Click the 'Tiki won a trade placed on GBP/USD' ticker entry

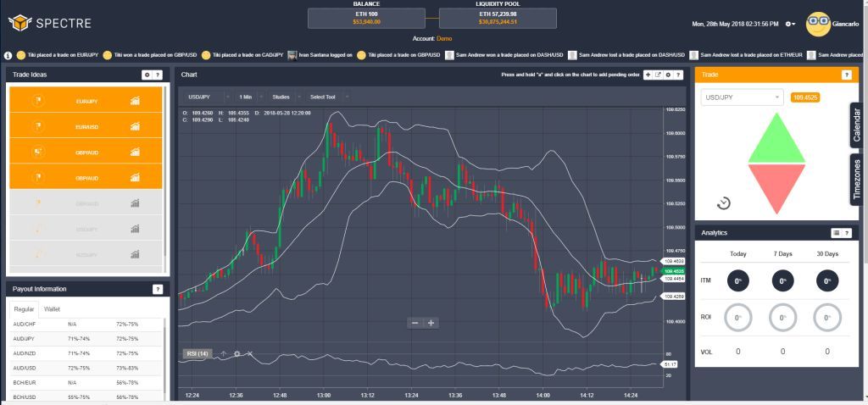(149, 55)
